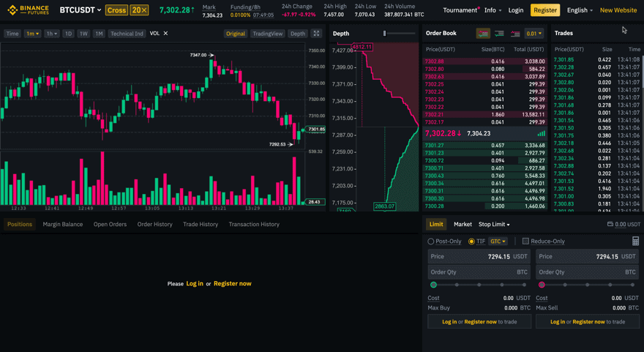Switch chart to Depth view
This screenshot has height=352, width=644.
click(x=298, y=34)
